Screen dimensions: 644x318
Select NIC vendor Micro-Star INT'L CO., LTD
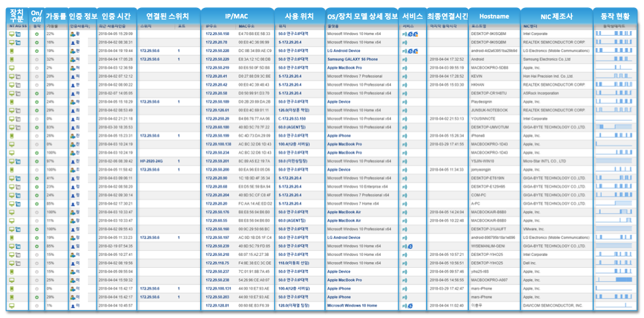coord(545,161)
